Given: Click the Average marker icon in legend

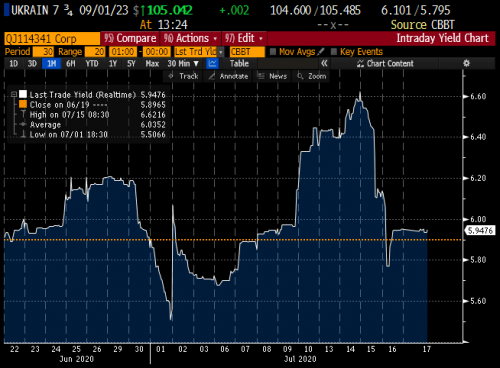Looking at the screenshot, I should coord(23,125).
